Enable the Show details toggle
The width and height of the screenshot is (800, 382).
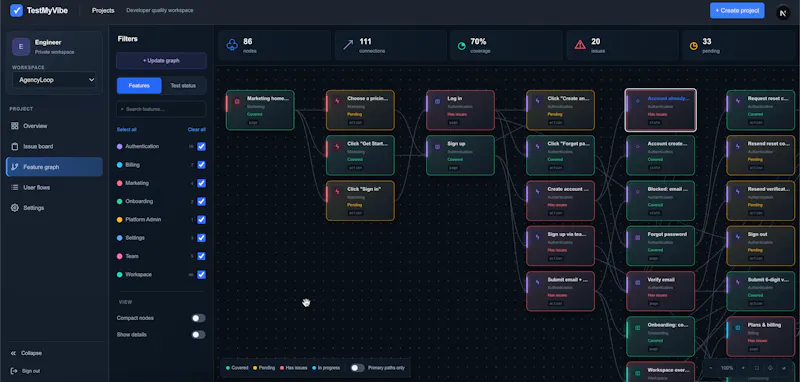pyautogui.click(x=198, y=335)
